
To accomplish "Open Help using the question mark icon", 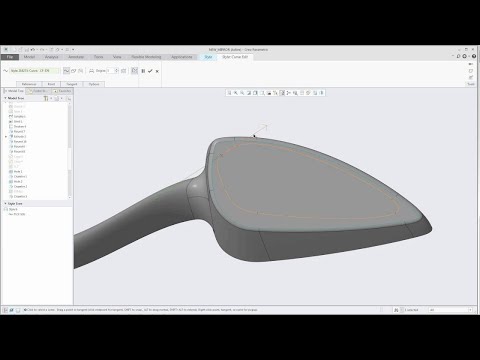I will [x=474, y=56].
